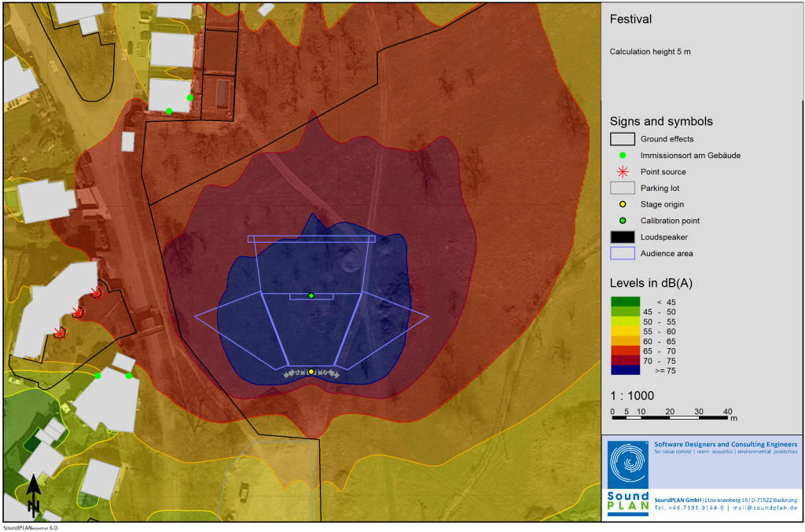Select the green calibration point inside the audience area

310,295
